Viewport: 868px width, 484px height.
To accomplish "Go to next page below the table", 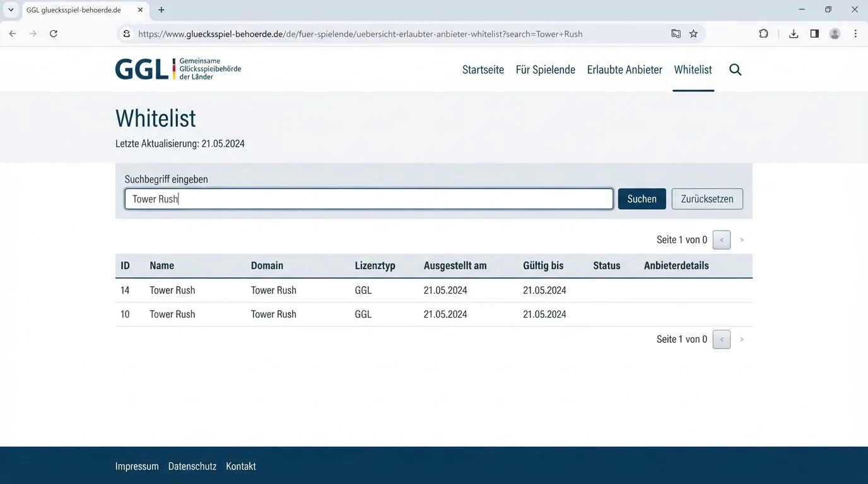I will point(742,340).
